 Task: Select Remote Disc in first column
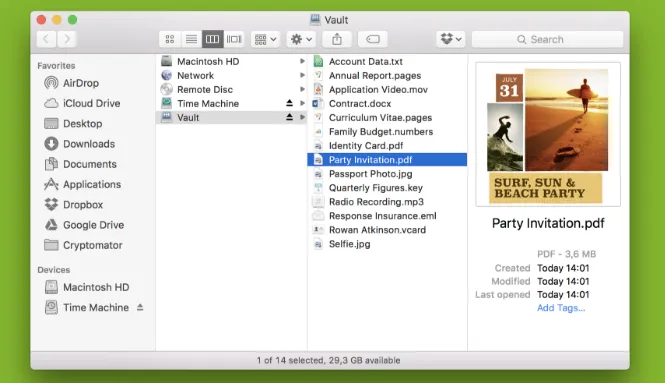231,89
